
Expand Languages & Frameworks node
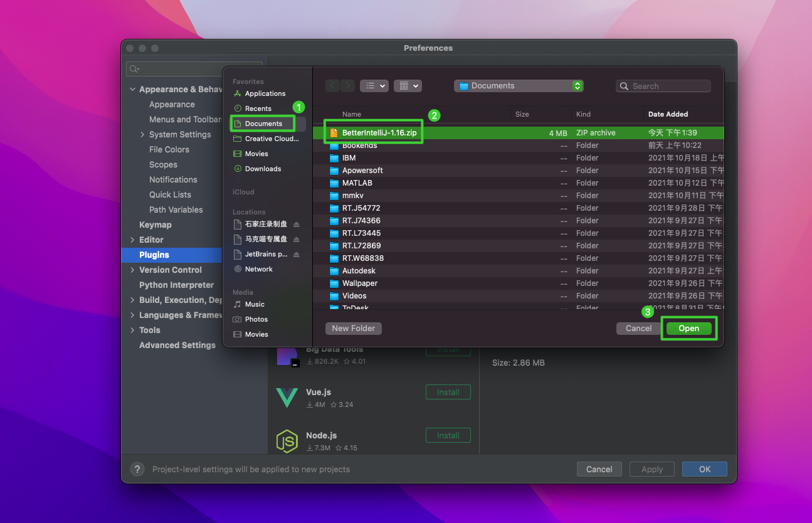(132, 315)
